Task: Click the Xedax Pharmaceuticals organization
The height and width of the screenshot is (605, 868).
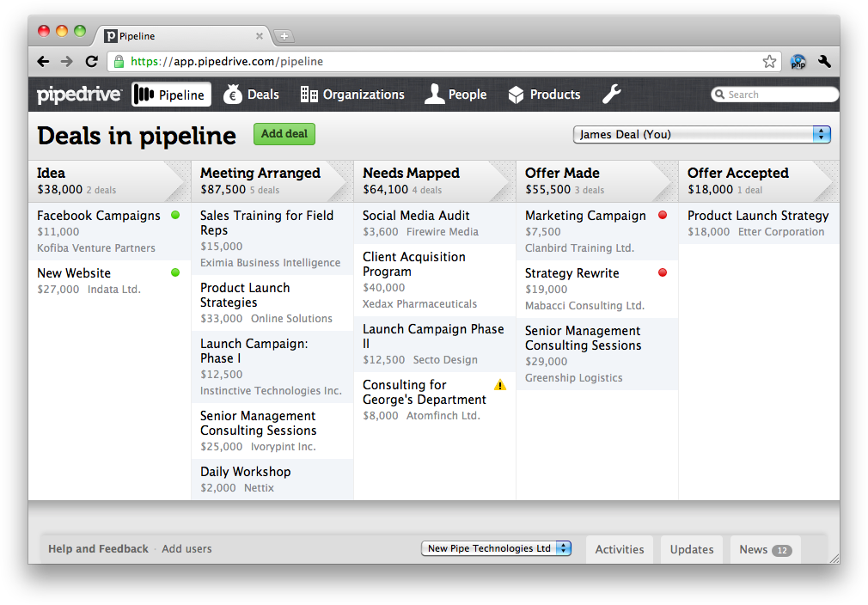Action: click(x=419, y=304)
